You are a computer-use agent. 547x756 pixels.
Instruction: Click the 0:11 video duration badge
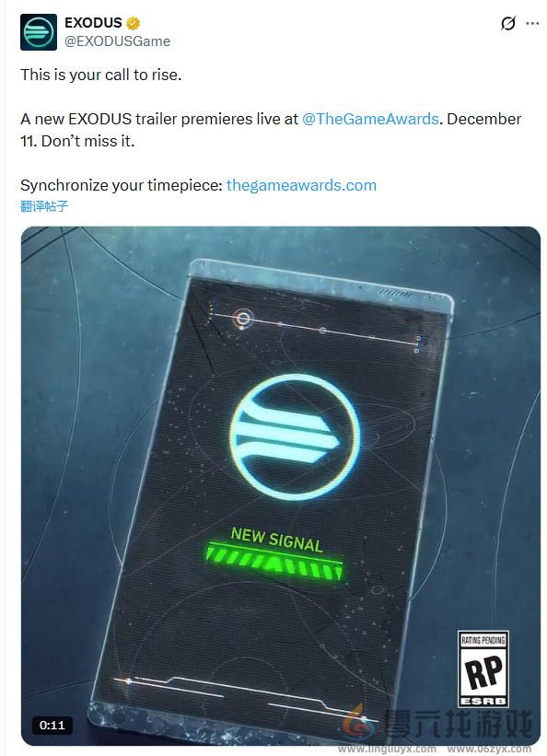[x=52, y=725]
